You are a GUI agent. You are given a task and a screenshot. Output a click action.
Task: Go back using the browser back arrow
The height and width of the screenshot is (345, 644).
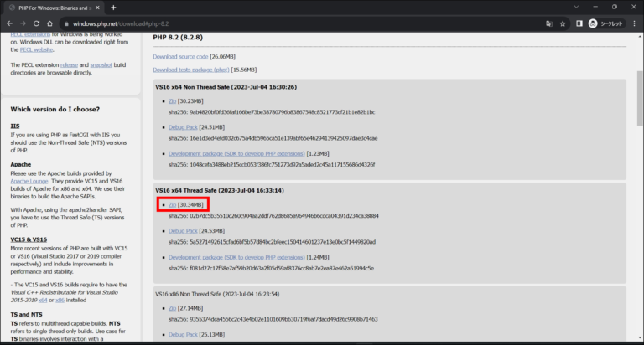(x=9, y=23)
